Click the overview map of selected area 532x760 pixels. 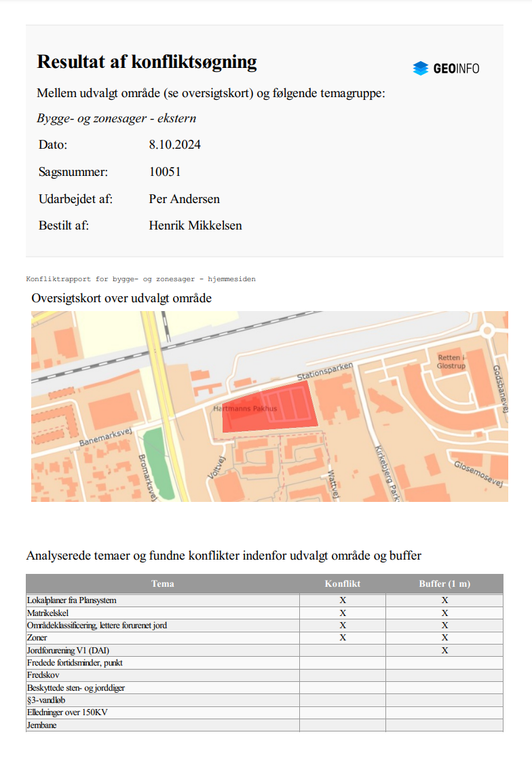[x=269, y=406]
